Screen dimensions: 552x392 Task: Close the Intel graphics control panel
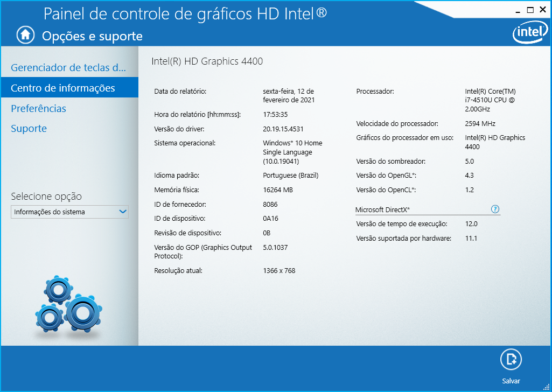pos(543,10)
